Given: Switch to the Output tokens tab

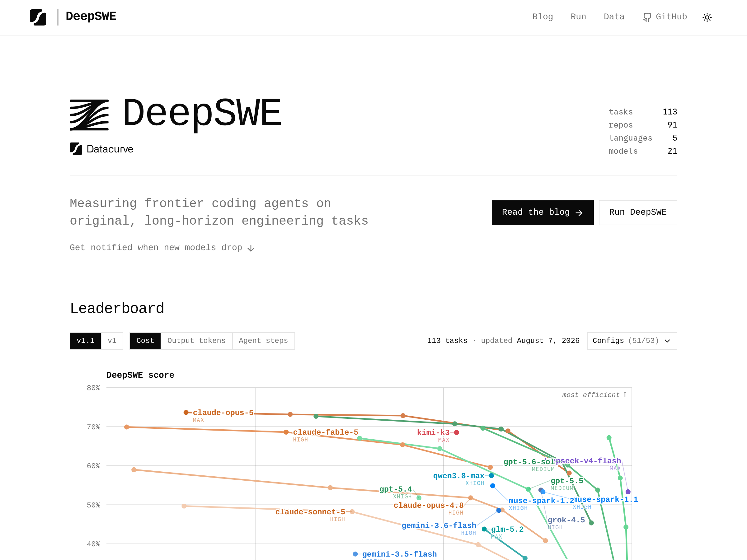Looking at the screenshot, I should (x=196, y=341).
